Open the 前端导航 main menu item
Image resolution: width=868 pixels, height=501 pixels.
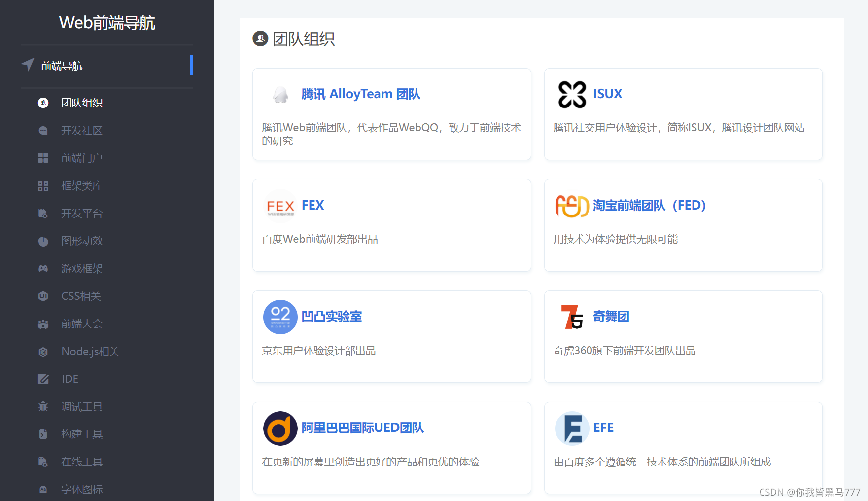click(x=107, y=65)
